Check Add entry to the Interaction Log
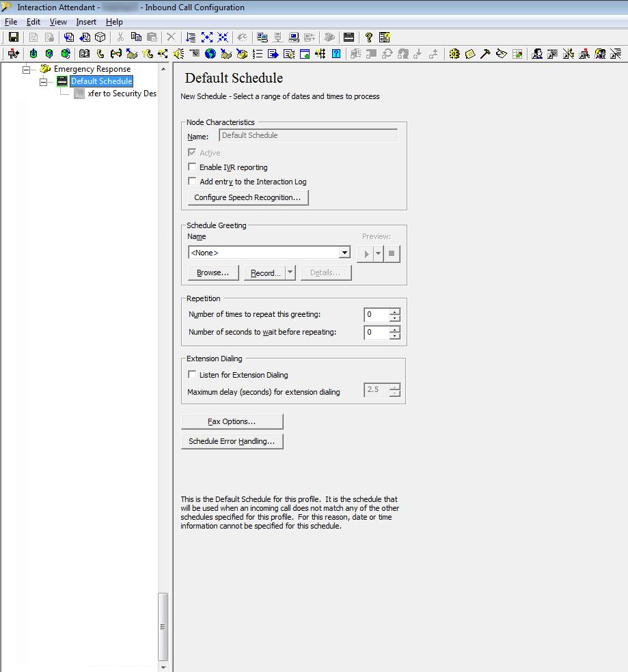Image resolution: width=628 pixels, height=672 pixels. (x=192, y=182)
